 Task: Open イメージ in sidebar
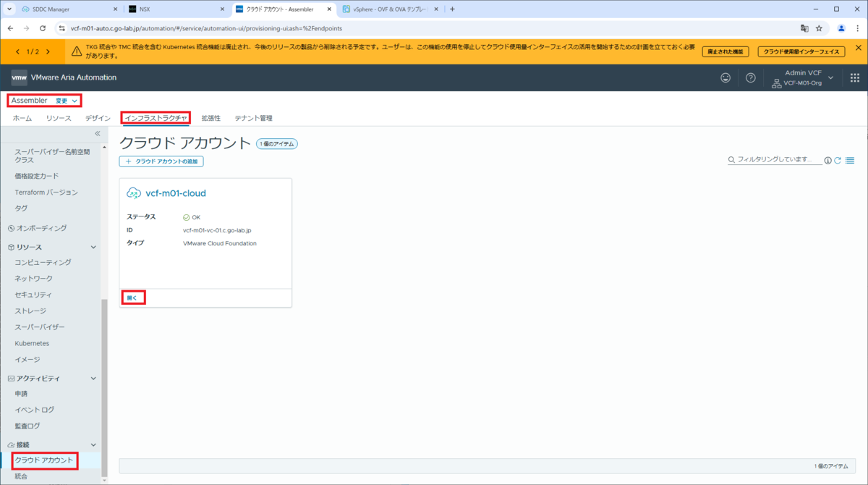click(27, 359)
